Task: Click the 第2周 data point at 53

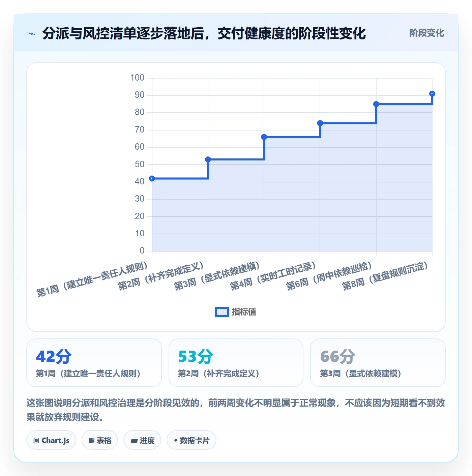Action: point(208,159)
